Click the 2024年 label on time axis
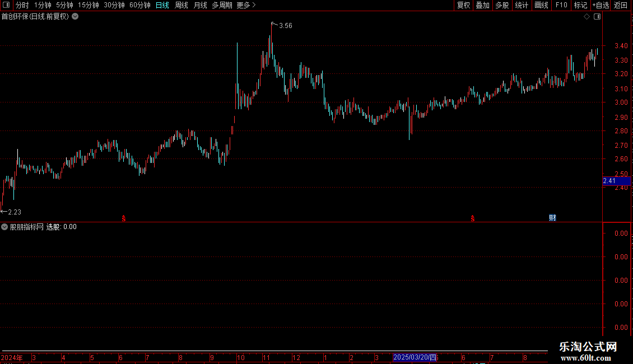This screenshot has height=364, width=633. [x=12, y=357]
